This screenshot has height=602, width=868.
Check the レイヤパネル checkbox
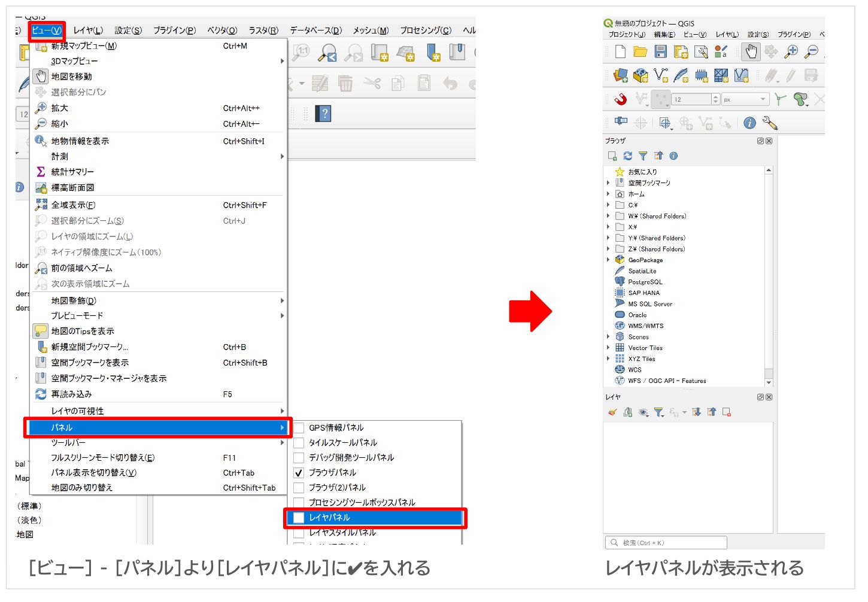click(x=299, y=518)
